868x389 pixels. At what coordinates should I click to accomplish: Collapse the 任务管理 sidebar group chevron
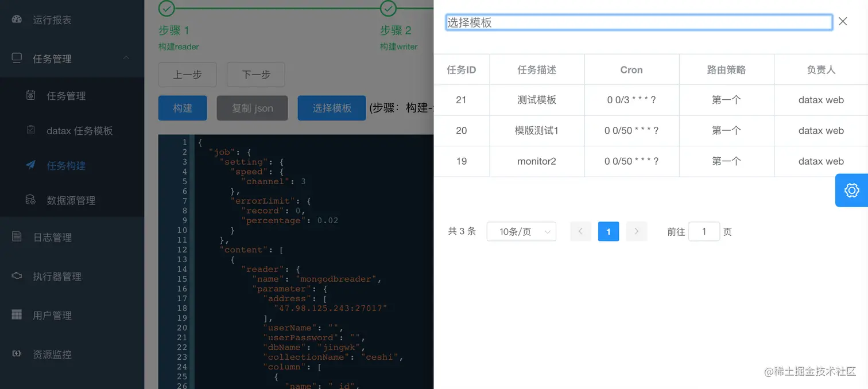tap(126, 58)
